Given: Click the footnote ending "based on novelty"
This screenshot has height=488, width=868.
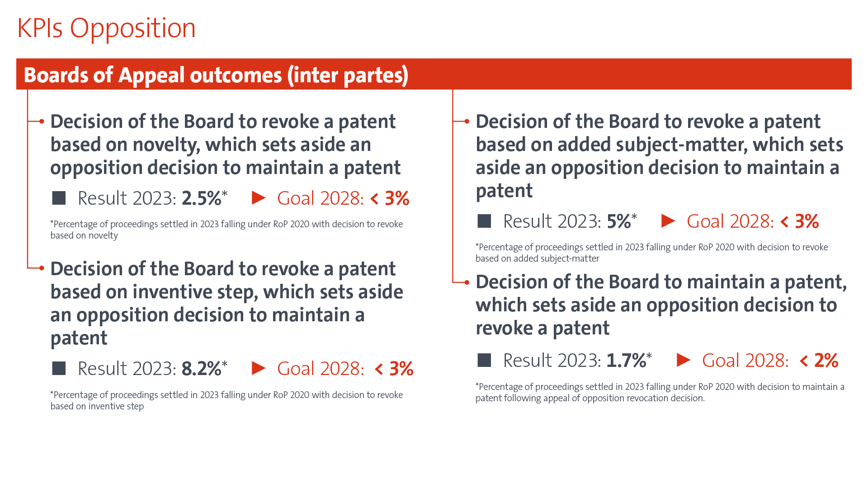Looking at the screenshot, I should pyautogui.click(x=226, y=230).
